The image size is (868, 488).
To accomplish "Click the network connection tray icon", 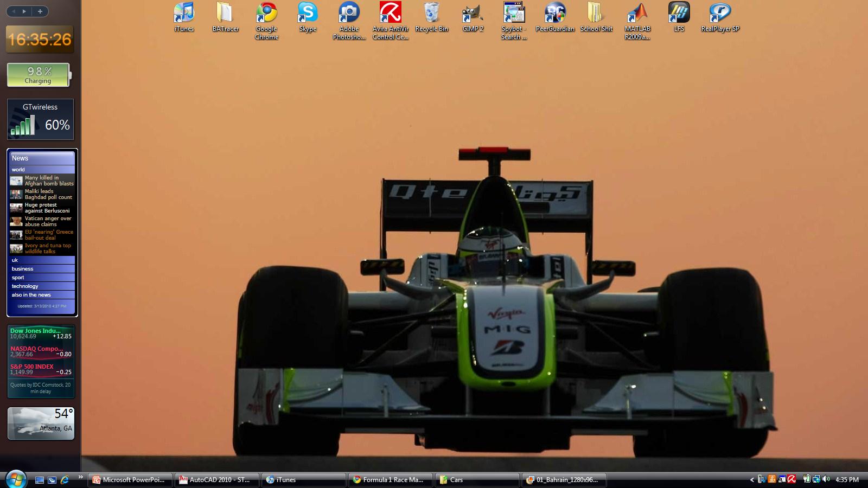I will point(816,479).
